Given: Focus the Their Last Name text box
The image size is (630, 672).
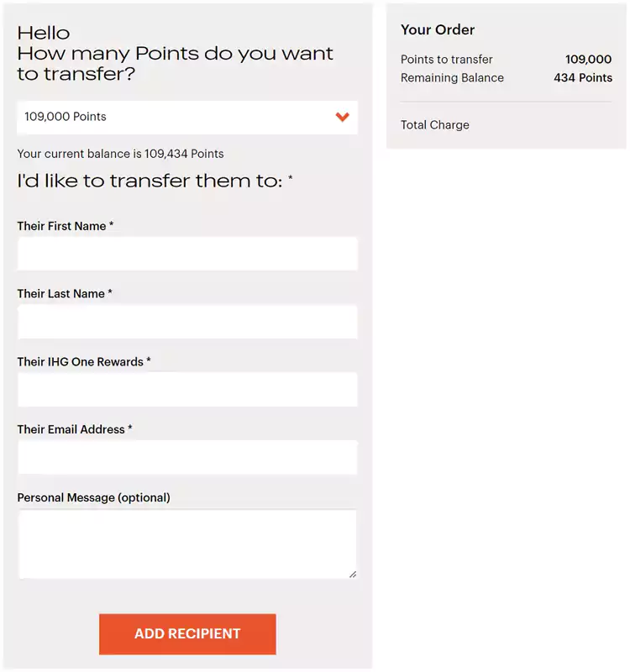Looking at the screenshot, I should tap(187, 322).
